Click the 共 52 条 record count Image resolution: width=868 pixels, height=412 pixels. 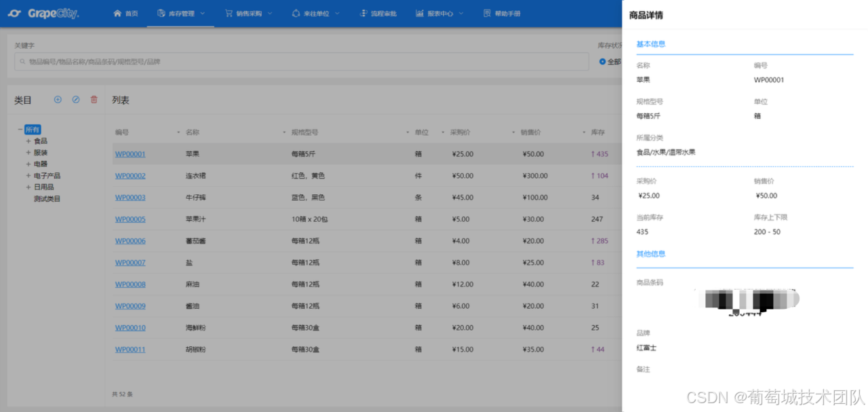pos(122,394)
